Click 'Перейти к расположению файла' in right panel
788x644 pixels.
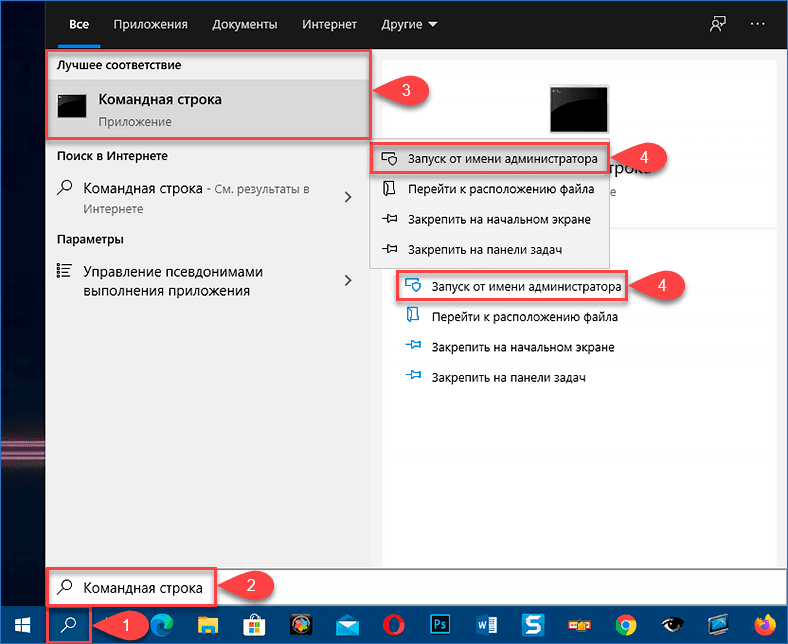point(525,317)
